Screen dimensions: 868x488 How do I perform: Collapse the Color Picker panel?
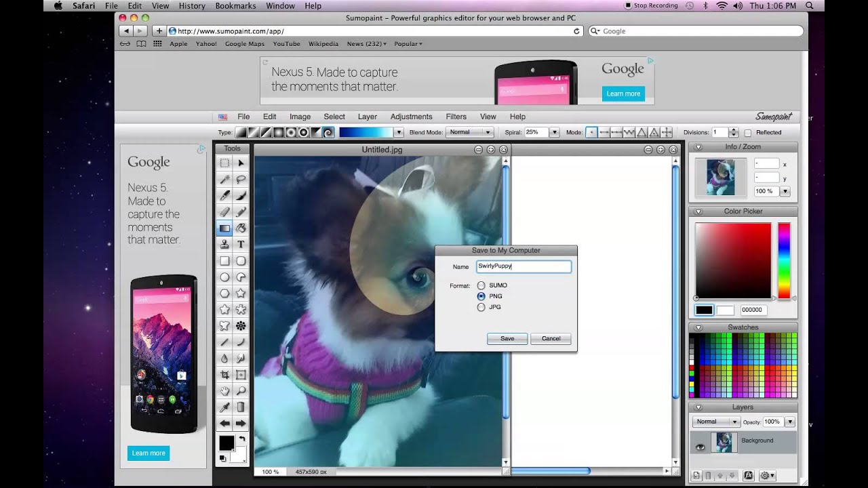click(x=698, y=211)
